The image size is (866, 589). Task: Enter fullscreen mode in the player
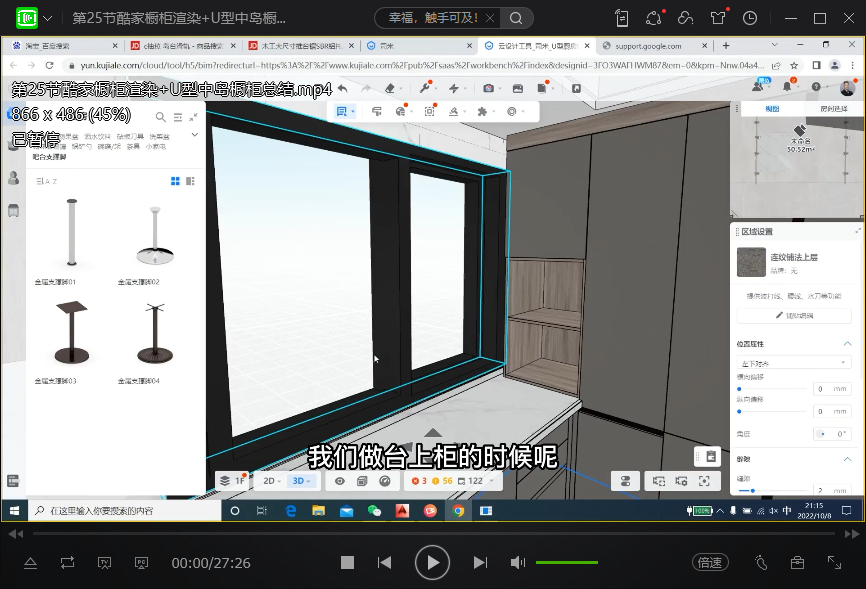coord(834,563)
